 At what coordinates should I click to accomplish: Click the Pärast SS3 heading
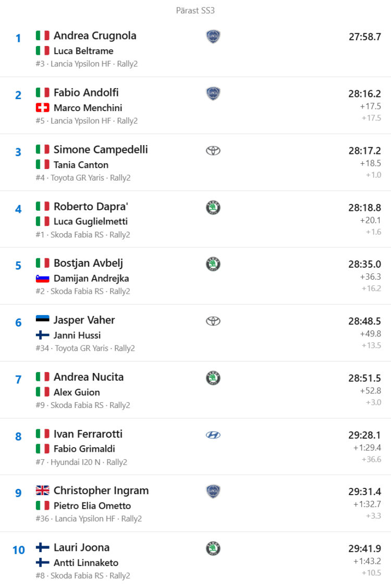click(x=195, y=10)
